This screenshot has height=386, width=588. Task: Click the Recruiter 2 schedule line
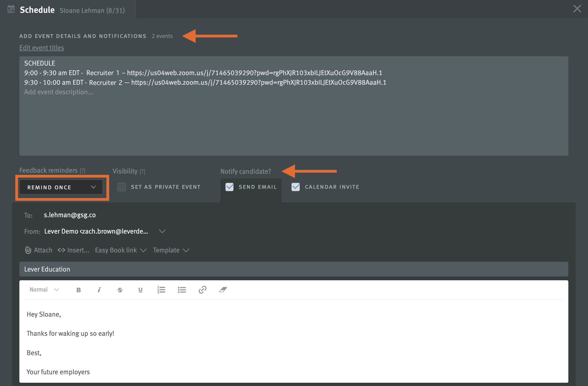(205, 82)
